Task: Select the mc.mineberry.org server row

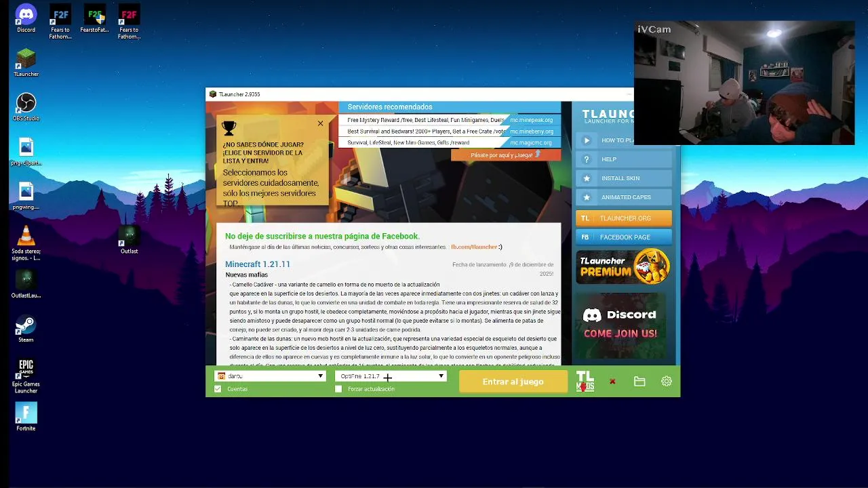Action: [x=450, y=131]
